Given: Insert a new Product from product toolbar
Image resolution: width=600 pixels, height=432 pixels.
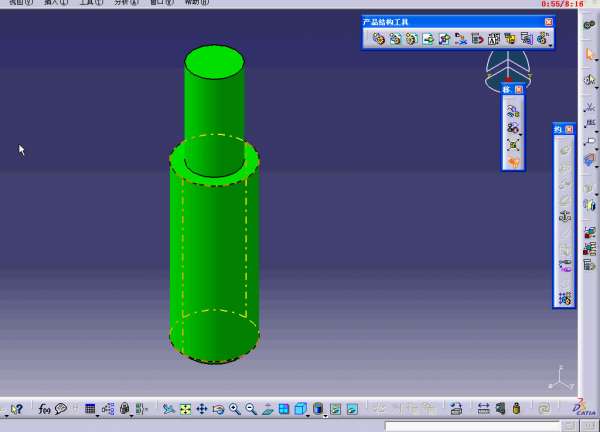Looking at the screenshot, I should [x=395, y=39].
